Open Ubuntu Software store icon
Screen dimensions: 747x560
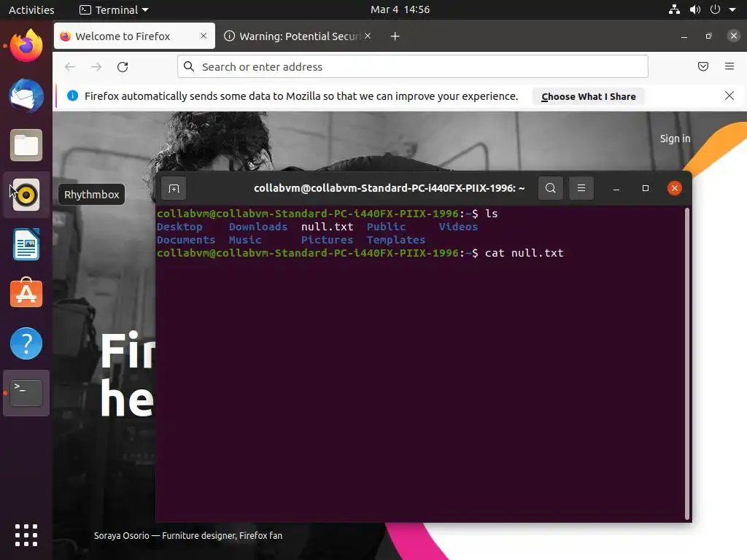[26, 293]
